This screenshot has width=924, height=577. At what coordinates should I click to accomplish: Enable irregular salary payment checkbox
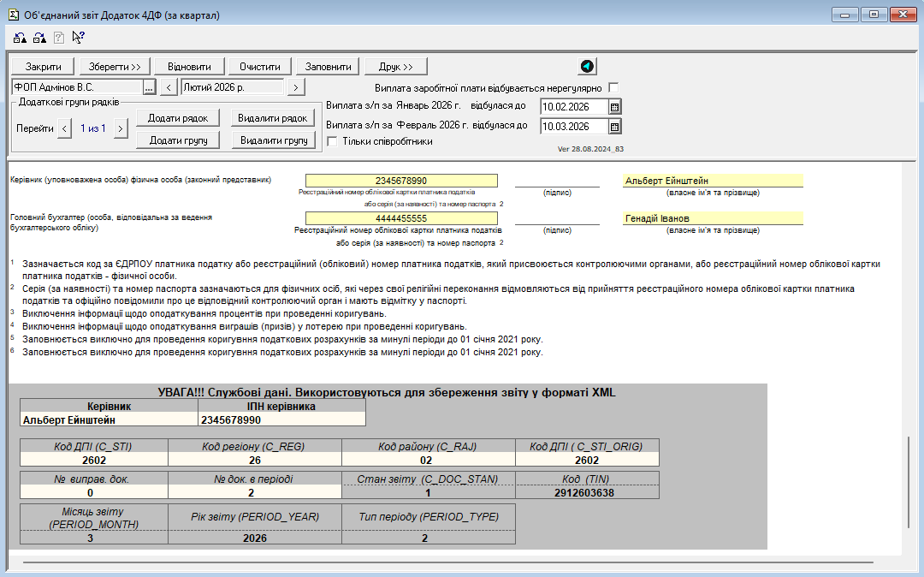click(x=613, y=87)
